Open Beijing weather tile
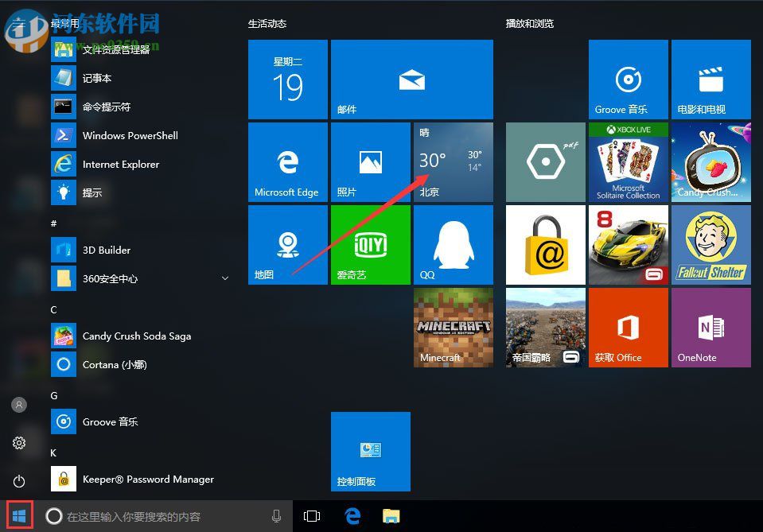Viewport: 763px width, 532px height. point(453,162)
